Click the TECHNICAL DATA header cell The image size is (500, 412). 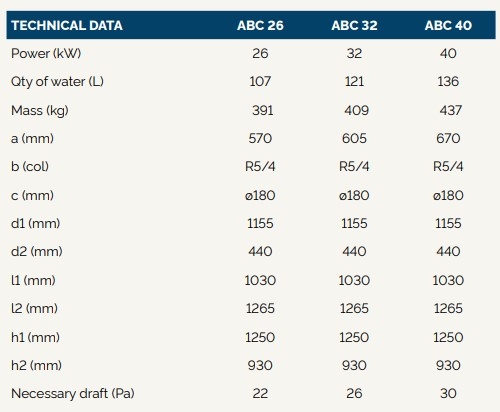67,26
